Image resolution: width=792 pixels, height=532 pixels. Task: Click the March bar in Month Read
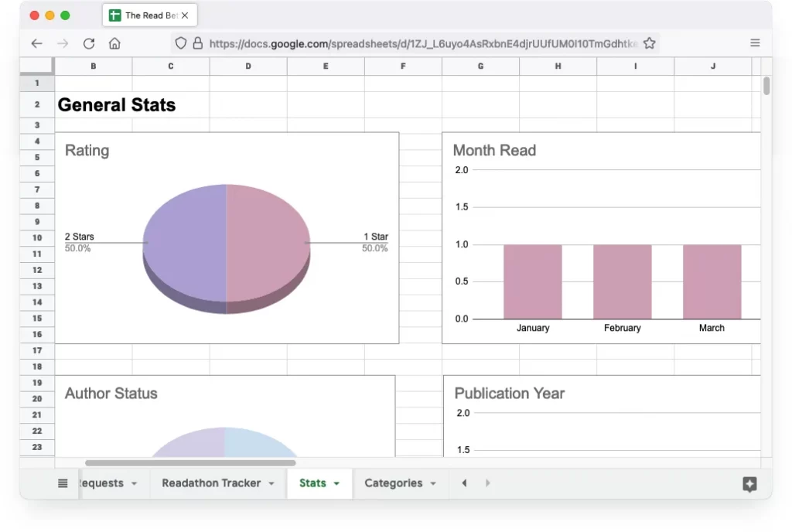712,281
